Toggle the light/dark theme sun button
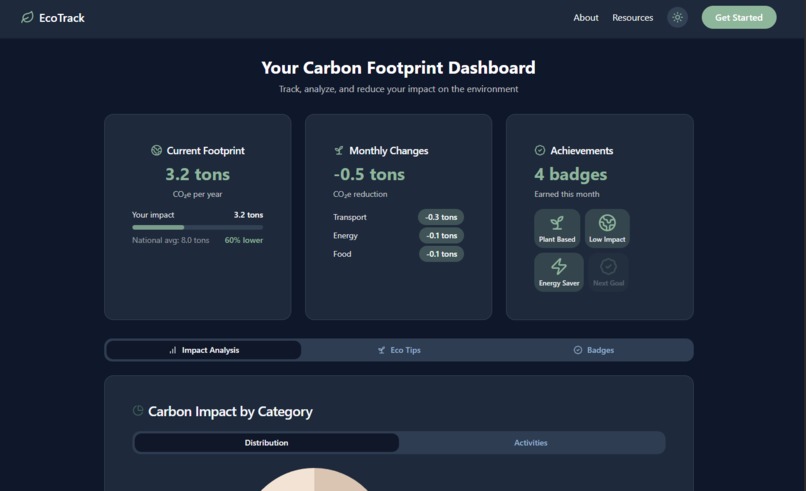 tap(677, 17)
